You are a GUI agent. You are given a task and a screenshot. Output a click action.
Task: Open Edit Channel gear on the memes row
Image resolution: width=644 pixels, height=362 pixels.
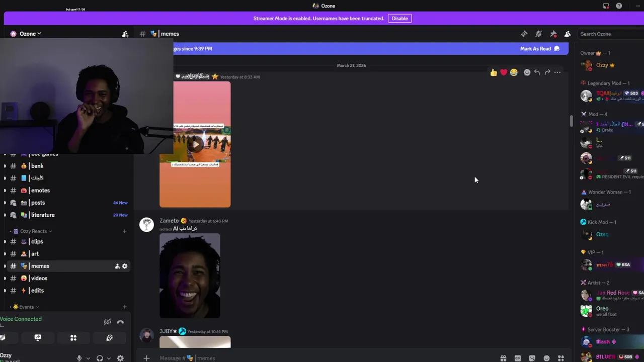coord(125,266)
